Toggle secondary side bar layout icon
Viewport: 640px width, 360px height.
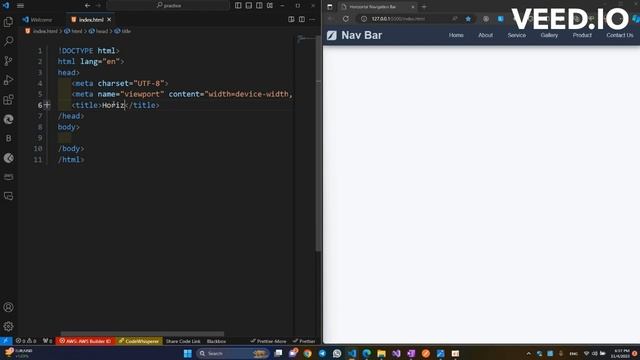pos(259,5)
